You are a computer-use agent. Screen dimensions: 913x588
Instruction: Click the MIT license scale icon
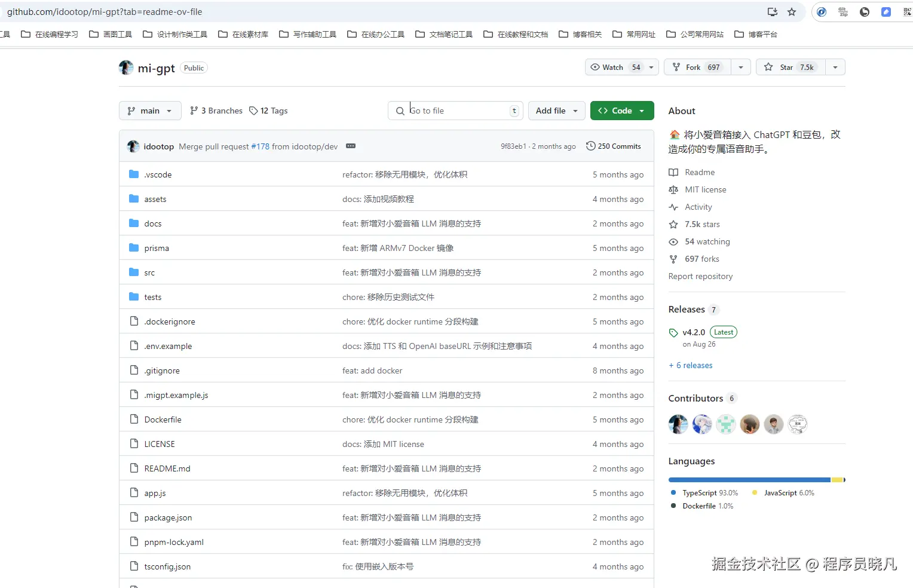point(673,189)
